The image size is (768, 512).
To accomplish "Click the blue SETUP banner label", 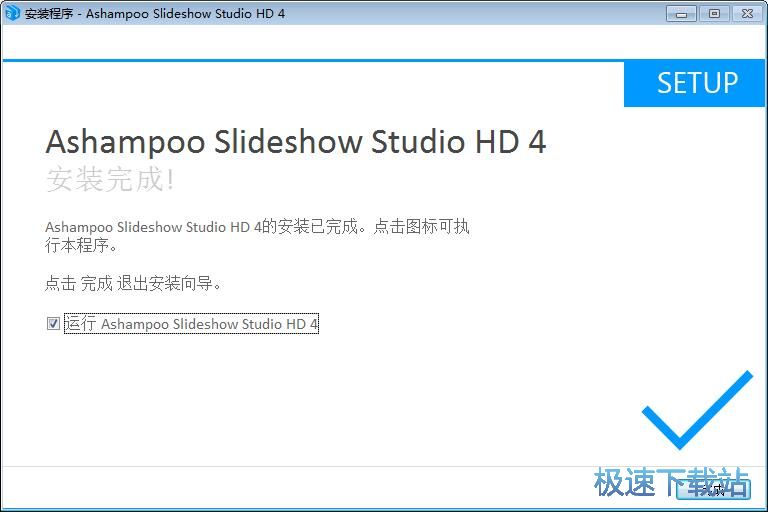I will point(697,83).
